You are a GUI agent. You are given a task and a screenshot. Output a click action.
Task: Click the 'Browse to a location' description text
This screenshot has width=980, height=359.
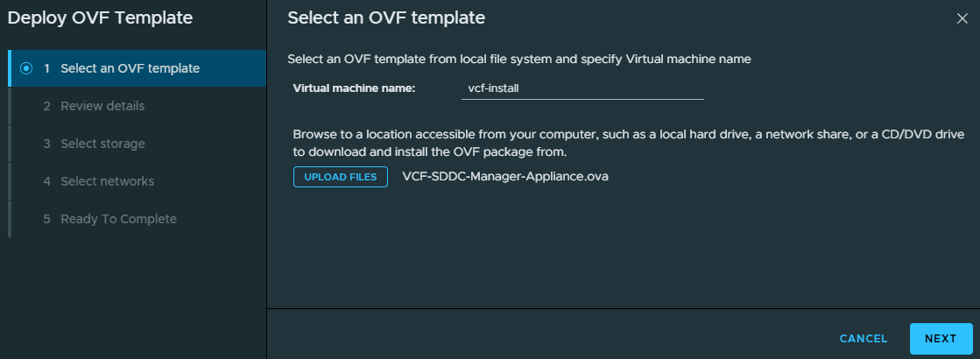(629, 143)
